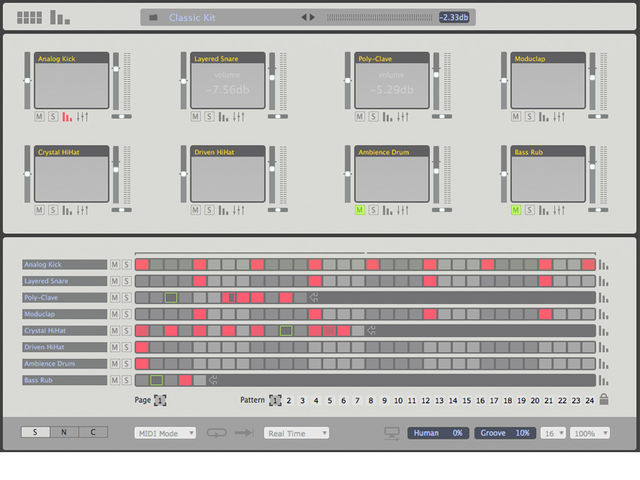Open Poly-Clave pad mixer sliders icon

[403, 117]
